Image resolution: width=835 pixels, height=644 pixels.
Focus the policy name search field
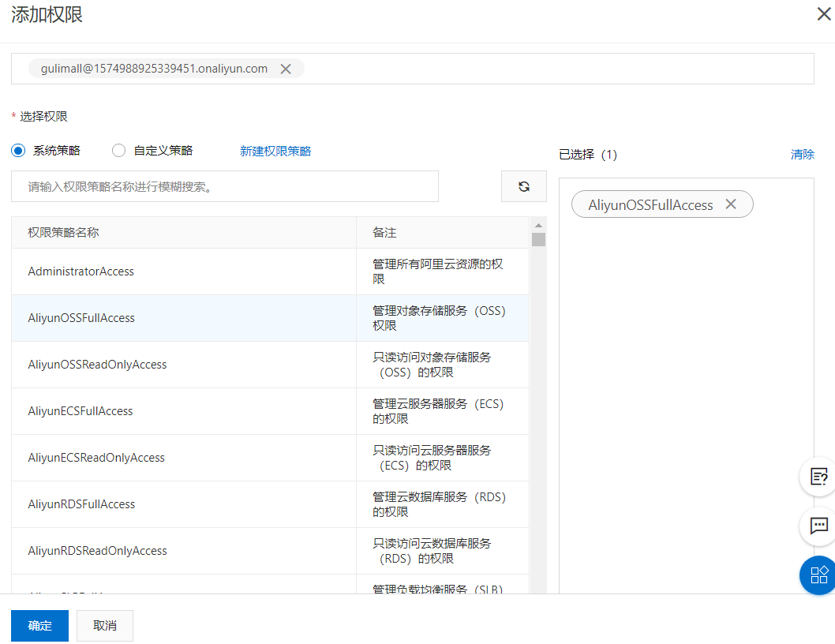[225, 186]
